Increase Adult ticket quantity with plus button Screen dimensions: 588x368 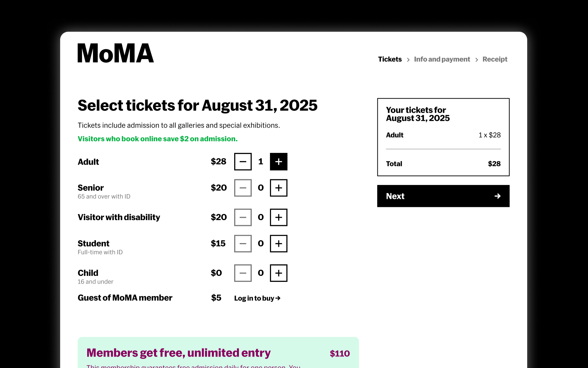click(x=278, y=162)
